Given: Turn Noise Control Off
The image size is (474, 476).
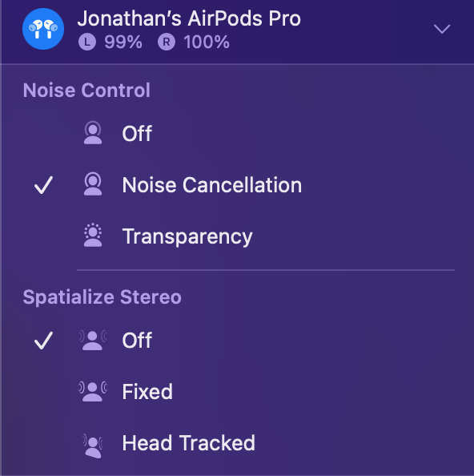Looking at the screenshot, I should (x=237, y=133).
